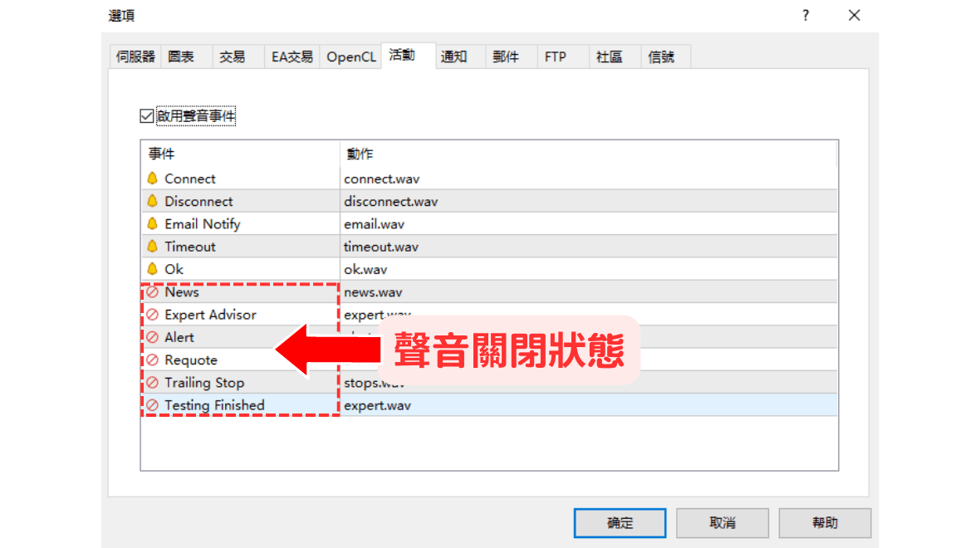Screen dimensions: 980x548
Task: Enable sound via News disabled icon
Action: tap(153, 292)
